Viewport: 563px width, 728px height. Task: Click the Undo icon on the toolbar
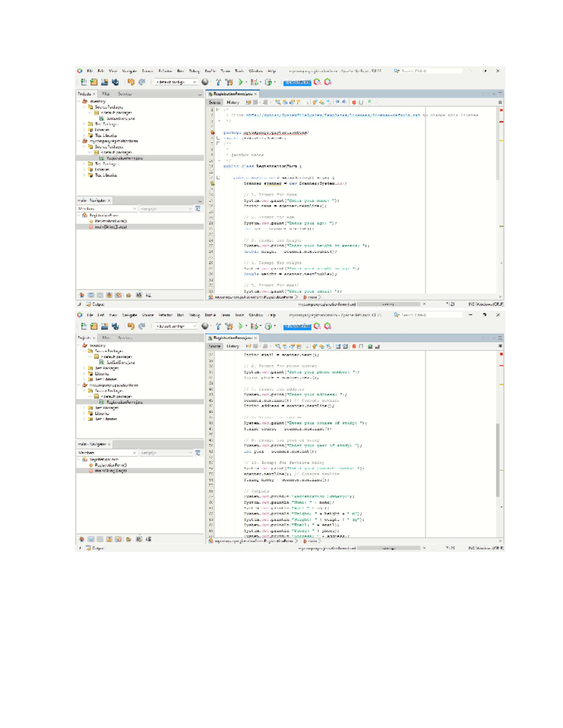[x=131, y=81]
